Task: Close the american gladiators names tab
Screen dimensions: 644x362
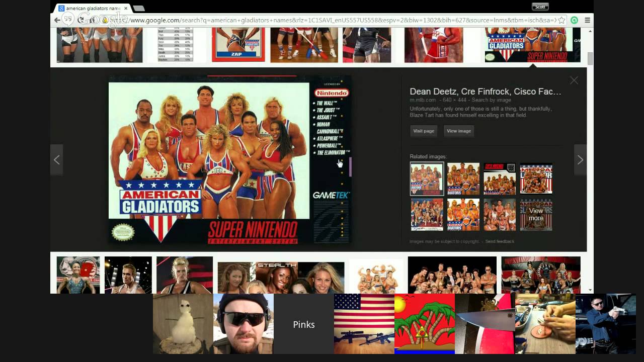Action: [126, 9]
